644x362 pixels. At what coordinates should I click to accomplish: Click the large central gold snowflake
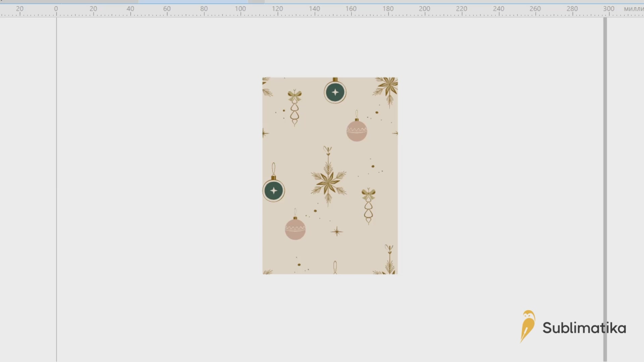[328, 182]
